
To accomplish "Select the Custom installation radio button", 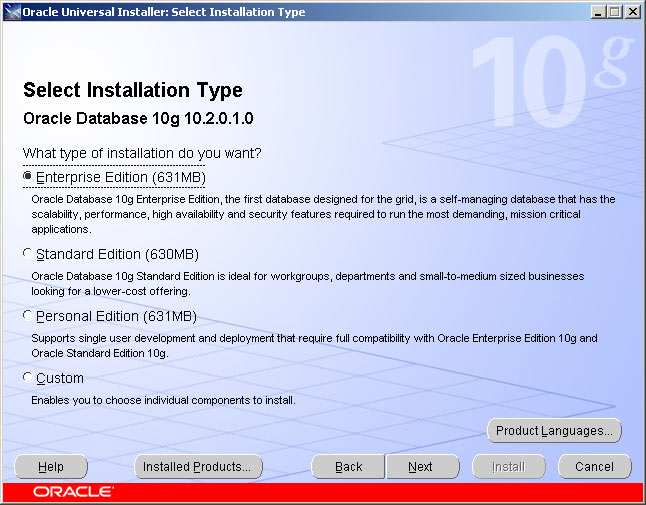I will pyautogui.click(x=27, y=377).
